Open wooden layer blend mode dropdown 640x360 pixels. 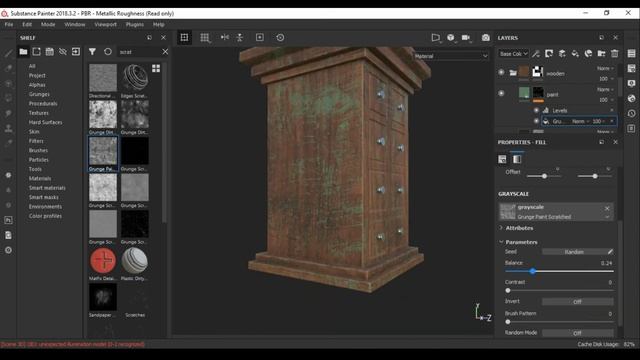click(605, 68)
